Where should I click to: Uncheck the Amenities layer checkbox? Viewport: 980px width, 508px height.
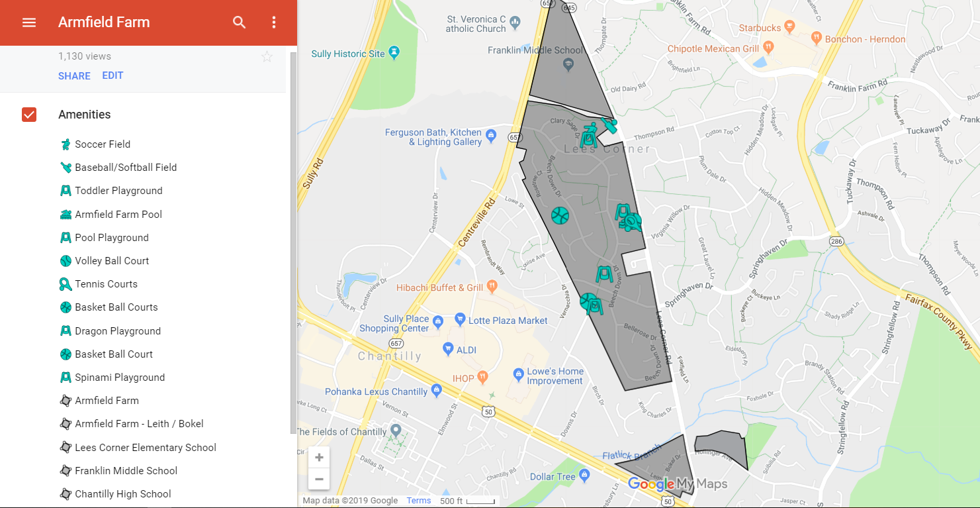[x=29, y=115]
